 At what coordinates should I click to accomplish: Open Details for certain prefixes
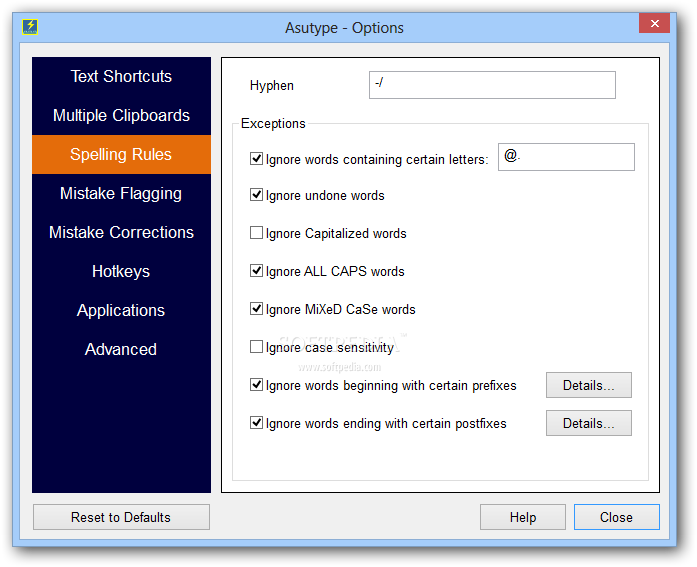click(x=589, y=385)
